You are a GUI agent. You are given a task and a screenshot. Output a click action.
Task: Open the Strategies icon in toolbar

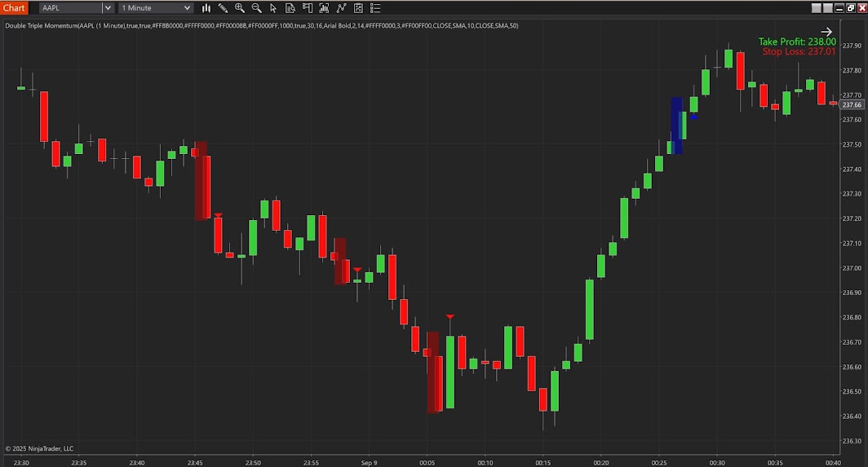click(341, 8)
